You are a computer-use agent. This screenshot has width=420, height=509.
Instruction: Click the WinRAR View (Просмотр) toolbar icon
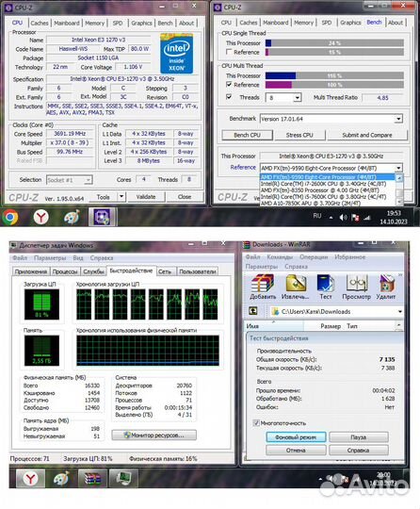tap(356, 284)
